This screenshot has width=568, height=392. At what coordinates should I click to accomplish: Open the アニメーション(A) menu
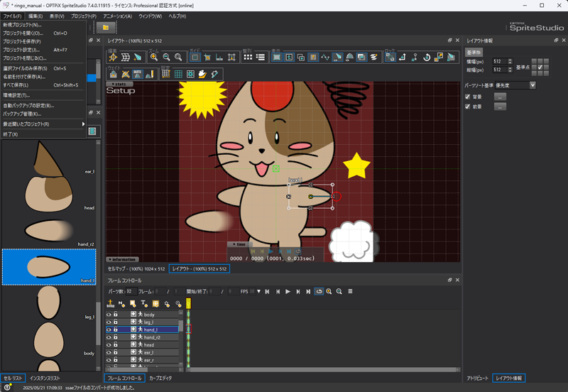point(117,16)
